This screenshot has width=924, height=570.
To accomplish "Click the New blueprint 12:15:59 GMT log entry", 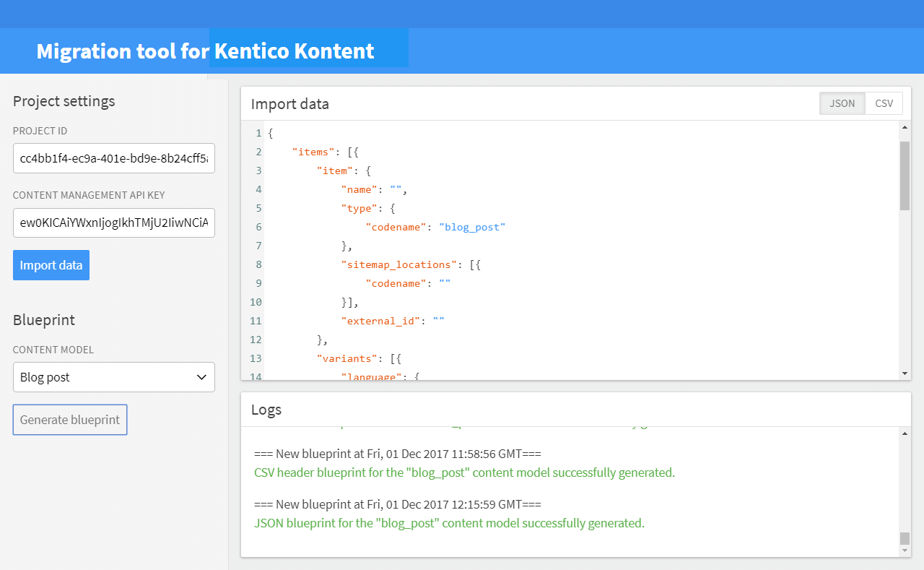I will coord(397,504).
